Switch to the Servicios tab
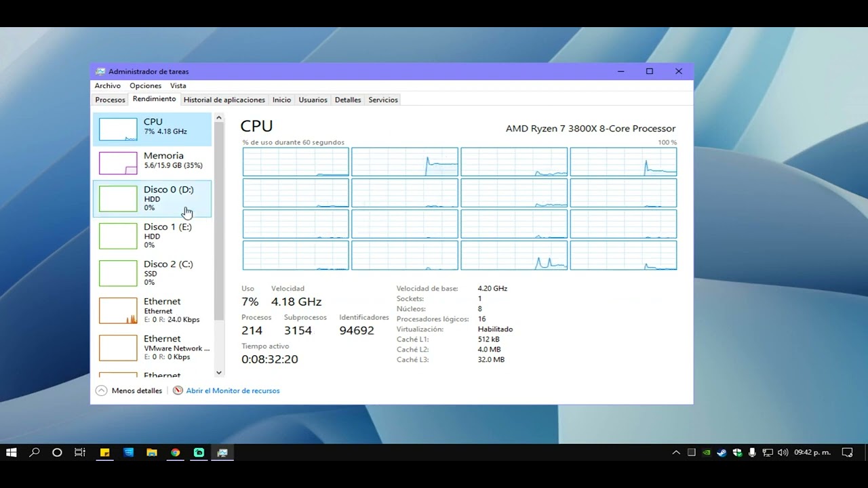Image resolution: width=868 pixels, height=488 pixels. click(383, 100)
